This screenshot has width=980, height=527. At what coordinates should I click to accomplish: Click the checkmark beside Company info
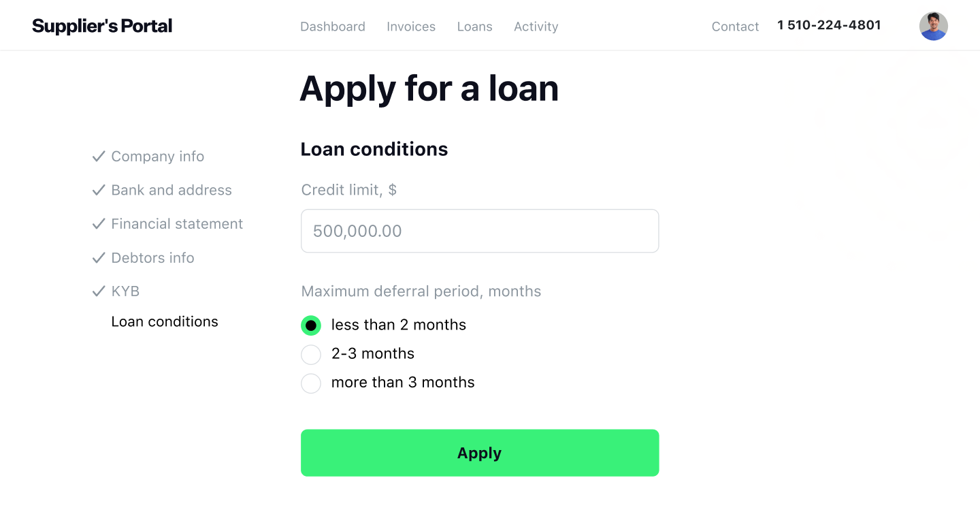pyautogui.click(x=99, y=156)
